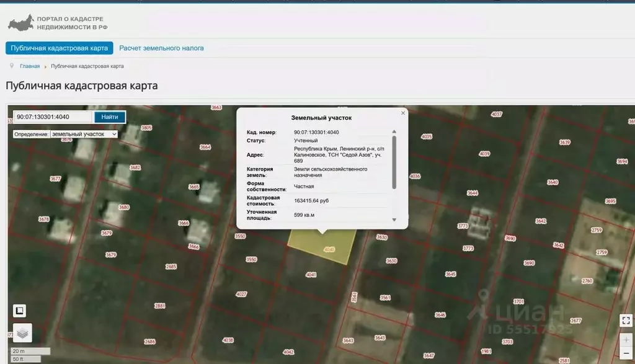
Task: Click the location pin icon in breadcrumbs
Action: click(x=12, y=66)
